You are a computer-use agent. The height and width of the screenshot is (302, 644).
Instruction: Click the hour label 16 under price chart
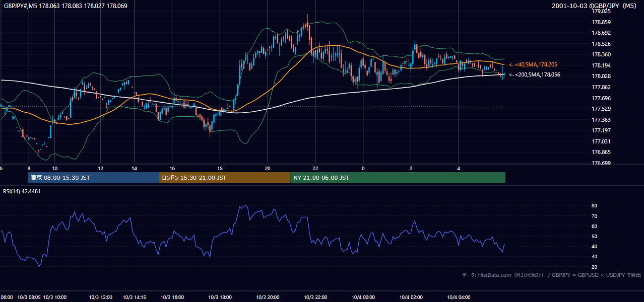[172, 168]
